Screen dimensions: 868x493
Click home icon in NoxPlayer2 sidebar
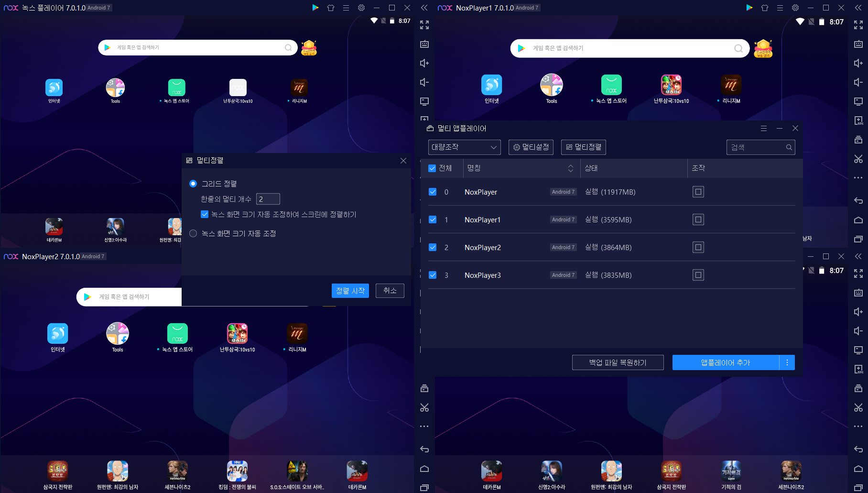pyautogui.click(x=424, y=469)
